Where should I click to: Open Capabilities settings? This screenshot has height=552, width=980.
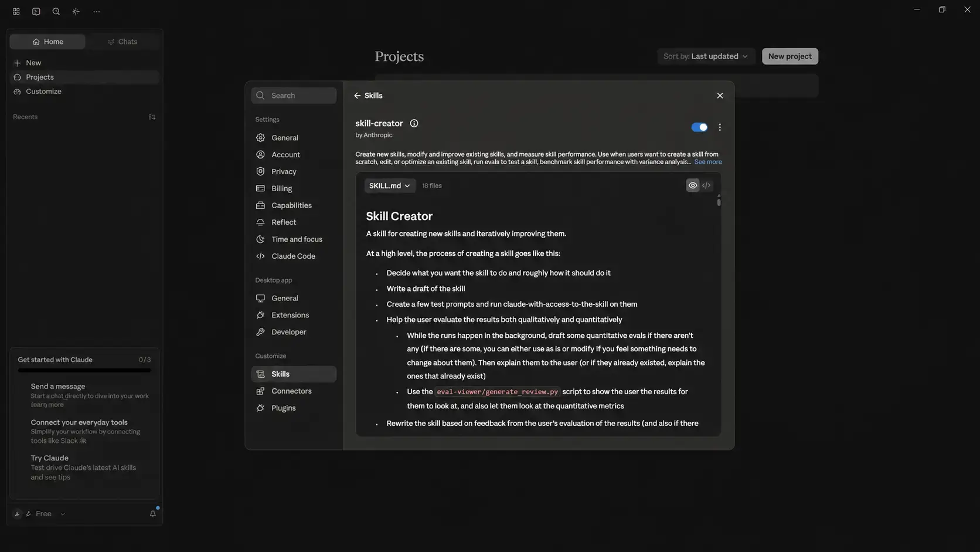(x=294, y=206)
